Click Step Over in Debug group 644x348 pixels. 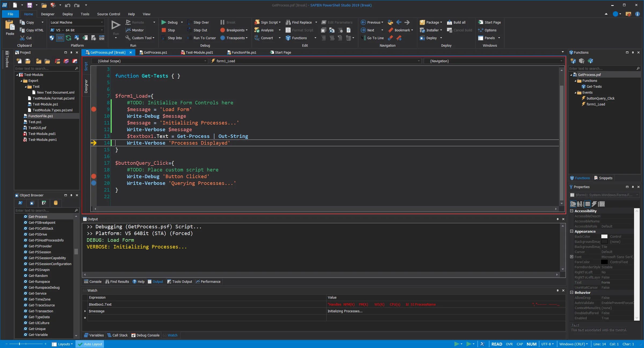tap(198, 23)
